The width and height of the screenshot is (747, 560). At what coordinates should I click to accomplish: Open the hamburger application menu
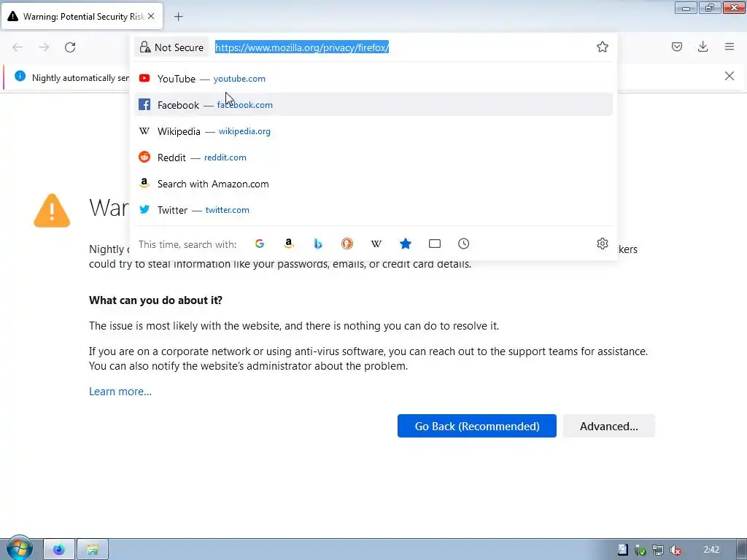[x=729, y=47]
